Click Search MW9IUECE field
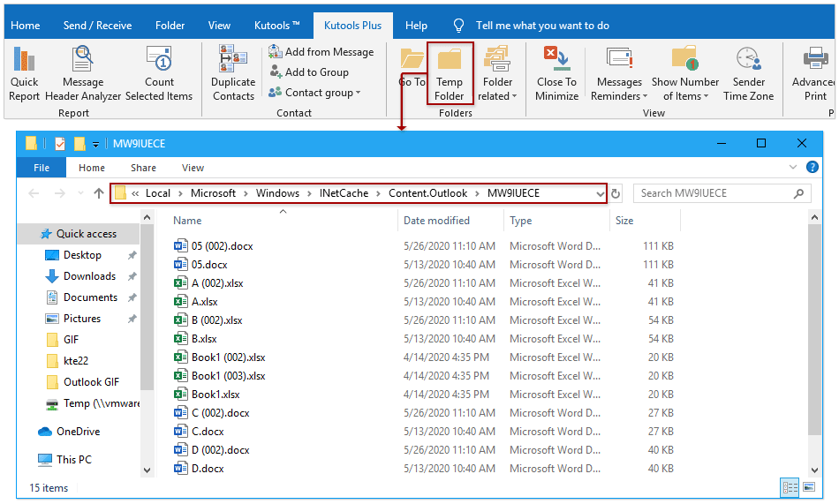The width and height of the screenshot is (839, 504). [x=722, y=193]
